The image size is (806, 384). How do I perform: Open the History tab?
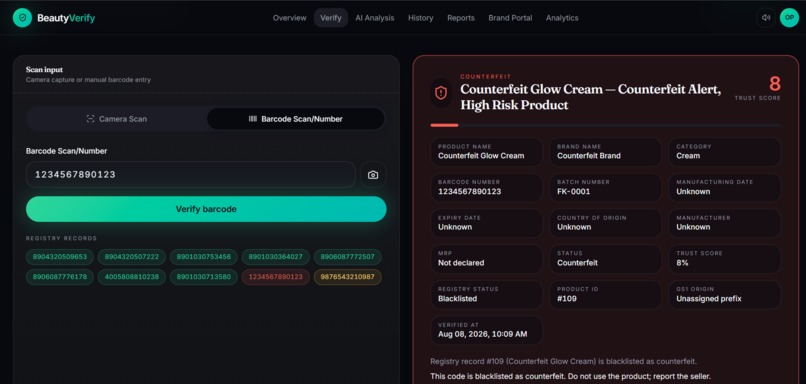tap(420, 18)
